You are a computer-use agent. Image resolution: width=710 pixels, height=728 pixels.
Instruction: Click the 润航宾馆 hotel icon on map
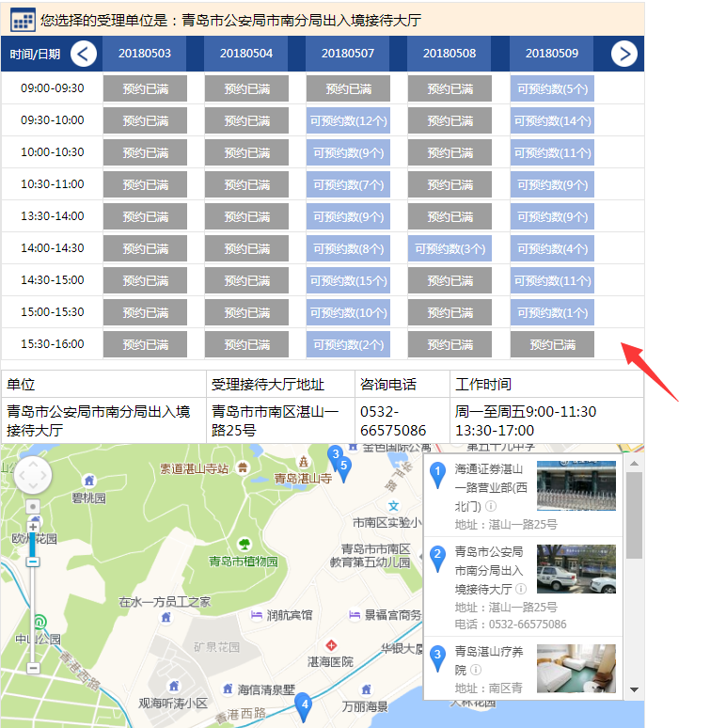[x=257, y=615]
